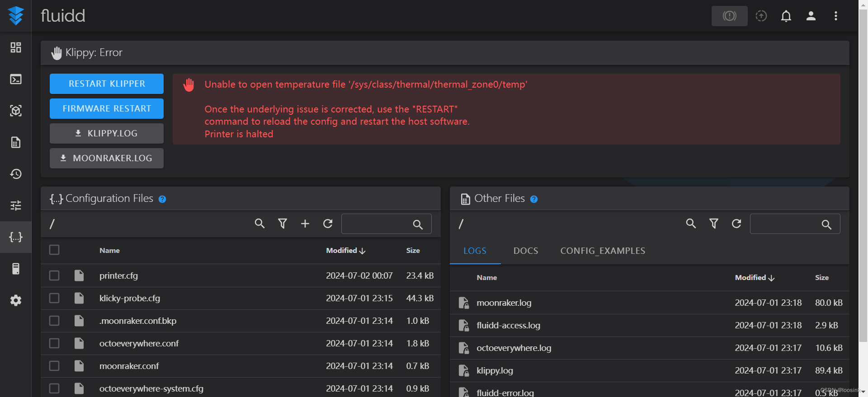Click the fluidd logo icon
This screenshot has height=397, width=868.
(16, 16)
